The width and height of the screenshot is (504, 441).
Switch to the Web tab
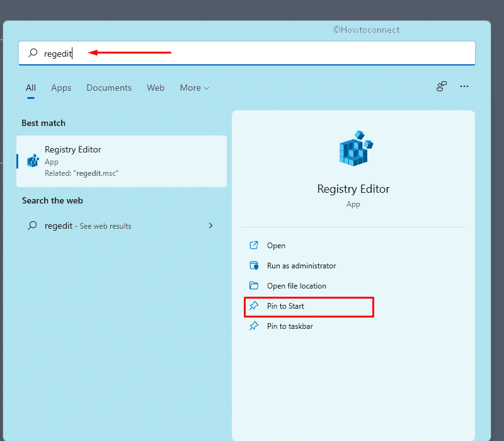point(156,88)
